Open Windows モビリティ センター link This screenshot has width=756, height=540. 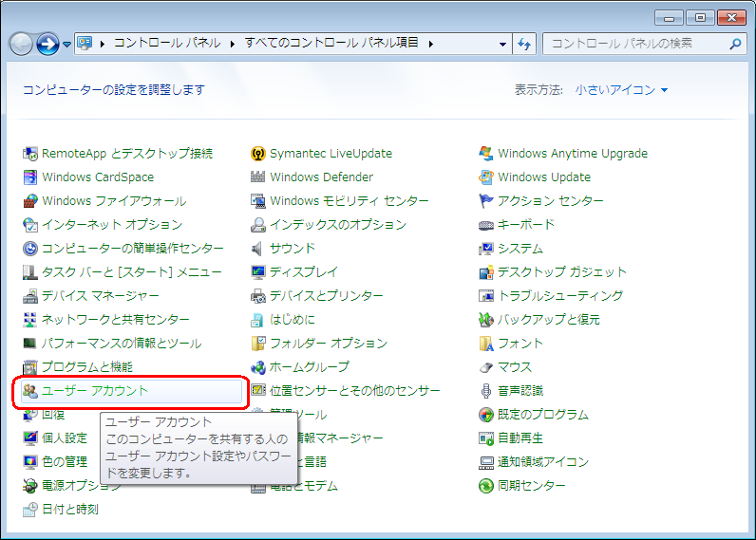(x=350, y=201)
